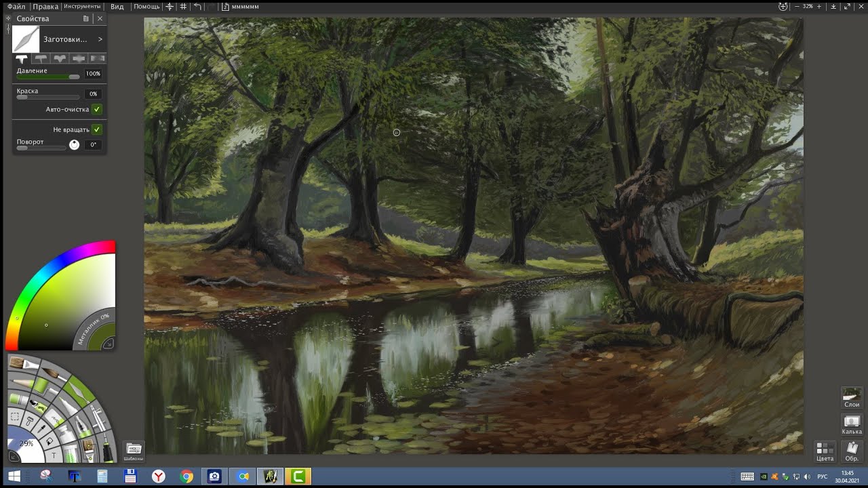This screenshot has width=868, height=488.
Task: Click the current green color swatch
Action: pyautogui.click(x=99, y=335)
